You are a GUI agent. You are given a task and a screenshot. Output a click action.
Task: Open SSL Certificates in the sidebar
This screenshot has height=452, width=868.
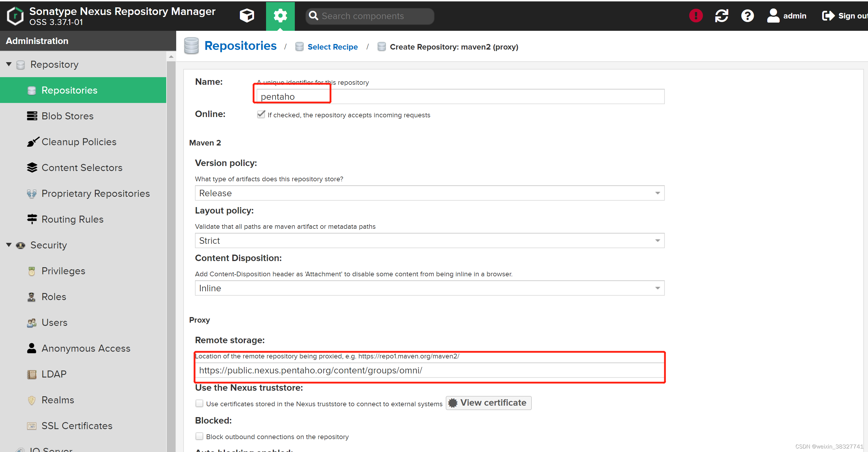tap(83, 426)
